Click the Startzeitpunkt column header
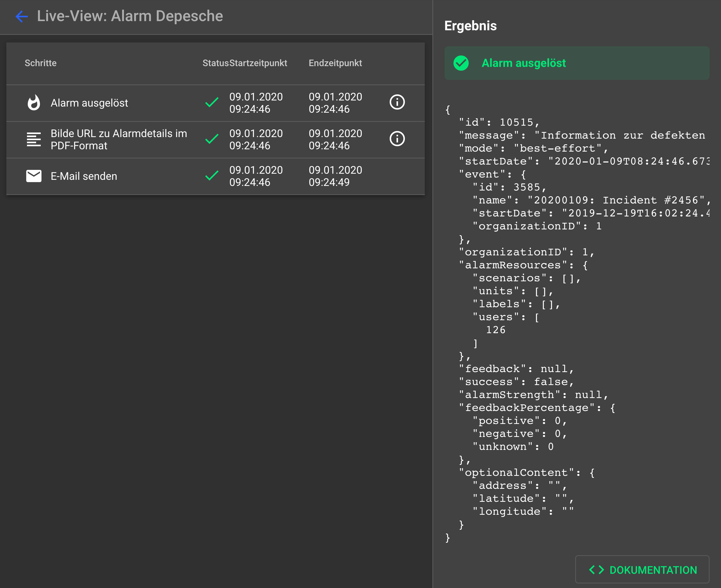Viewport: 721px width, 588px height. tap(258, 63)
